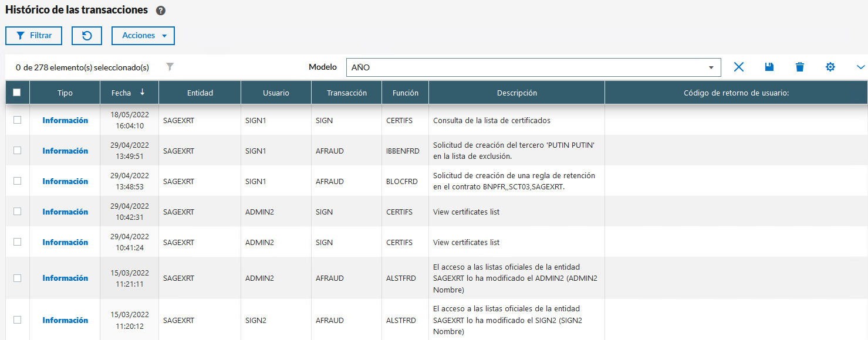
Task: Click the help question mark icon
Action: 161,11
